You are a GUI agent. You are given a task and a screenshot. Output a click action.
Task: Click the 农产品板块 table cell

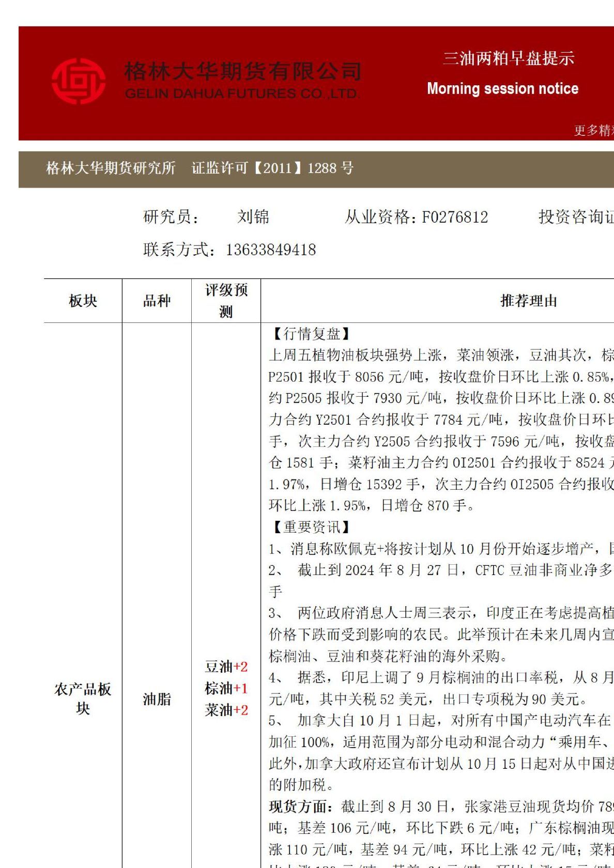(x=83, y=699)
